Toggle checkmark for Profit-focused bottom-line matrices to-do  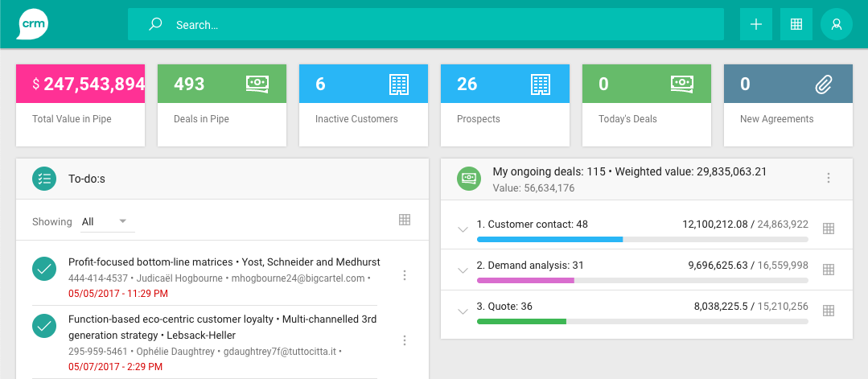pos(44,270)
